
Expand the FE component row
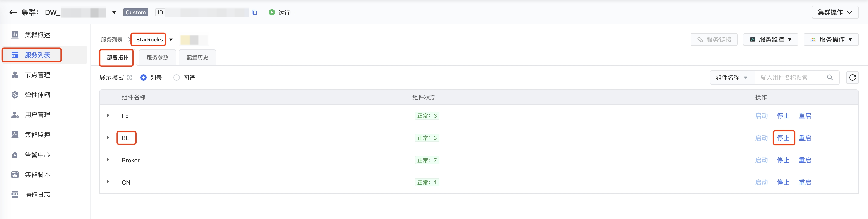(108, 115)
